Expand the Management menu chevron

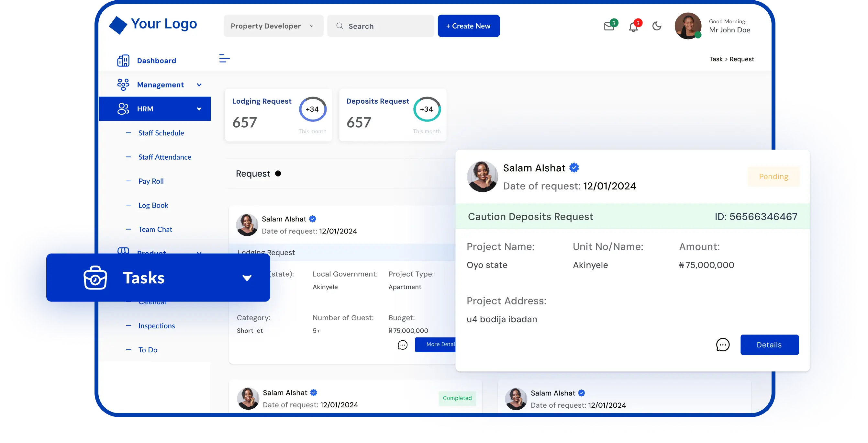coord(199,85)
